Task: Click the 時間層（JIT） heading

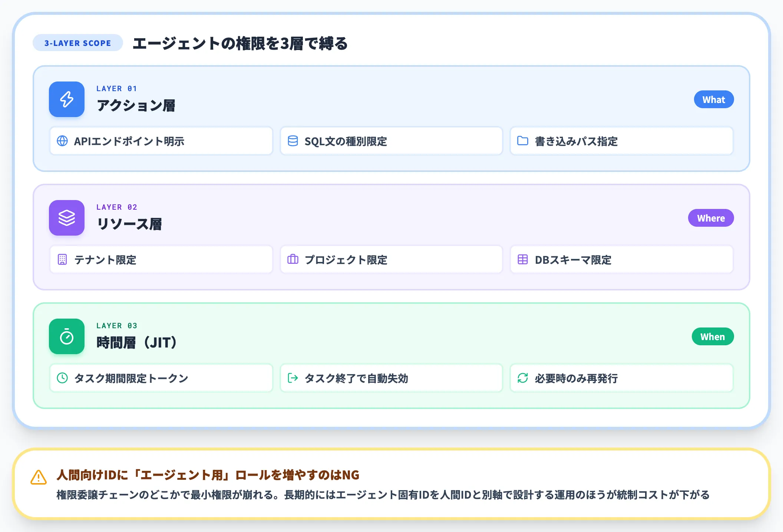Action: pos(136,343)
